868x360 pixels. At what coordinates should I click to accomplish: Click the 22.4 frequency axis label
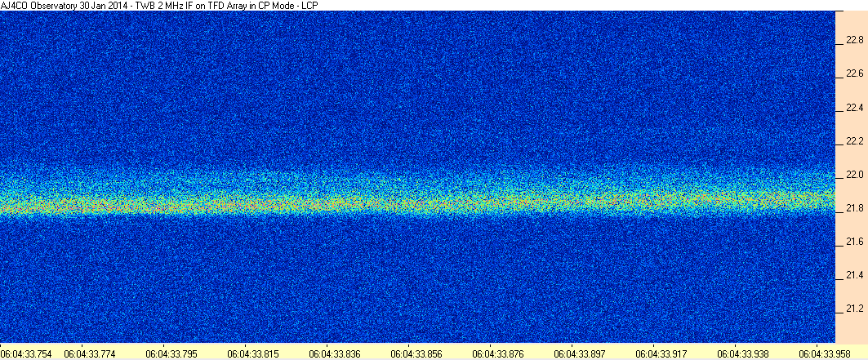(855, 107)
